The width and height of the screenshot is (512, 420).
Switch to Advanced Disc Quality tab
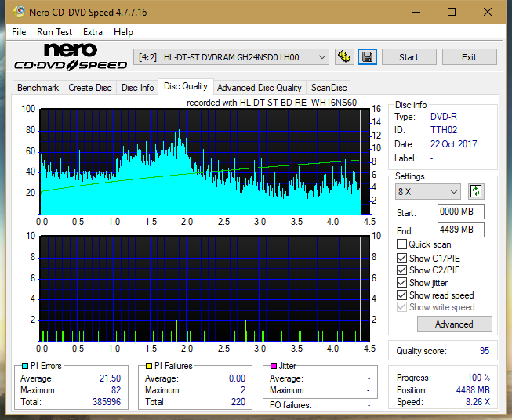click(x=260, y=88)
